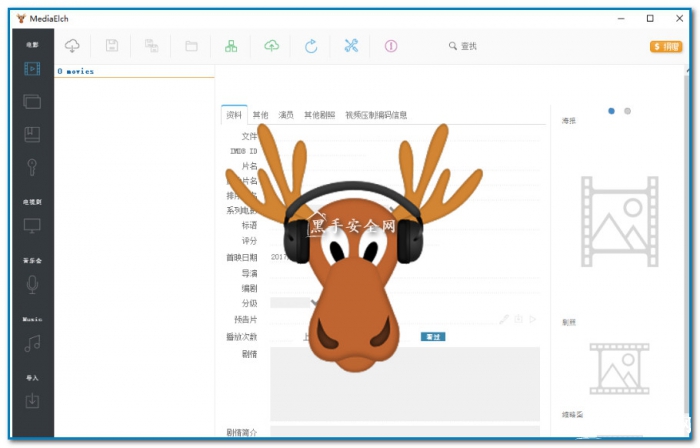Click the '标语' label
The width and height of the screenshot is (700, 448).
[x=250, y=225]
